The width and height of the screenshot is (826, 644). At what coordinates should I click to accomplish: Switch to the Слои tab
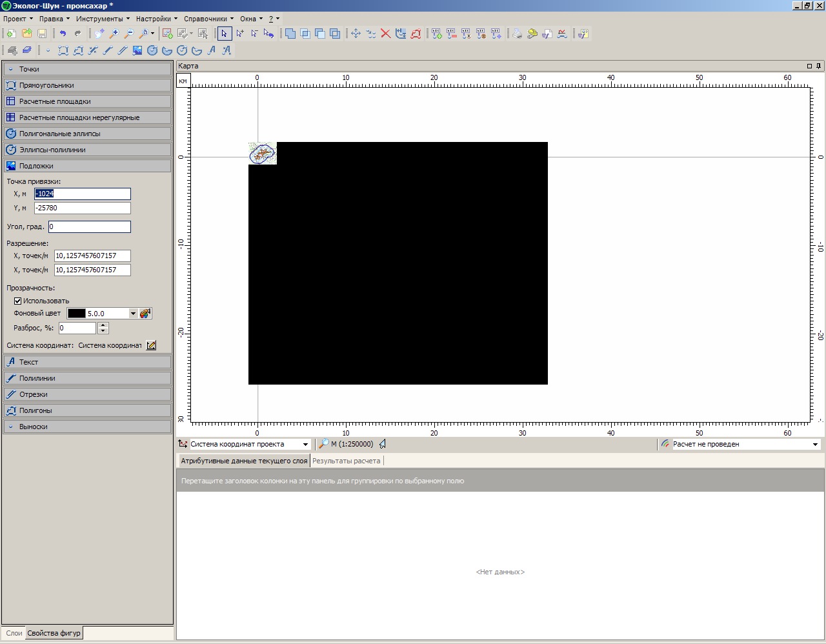[14, 633]
